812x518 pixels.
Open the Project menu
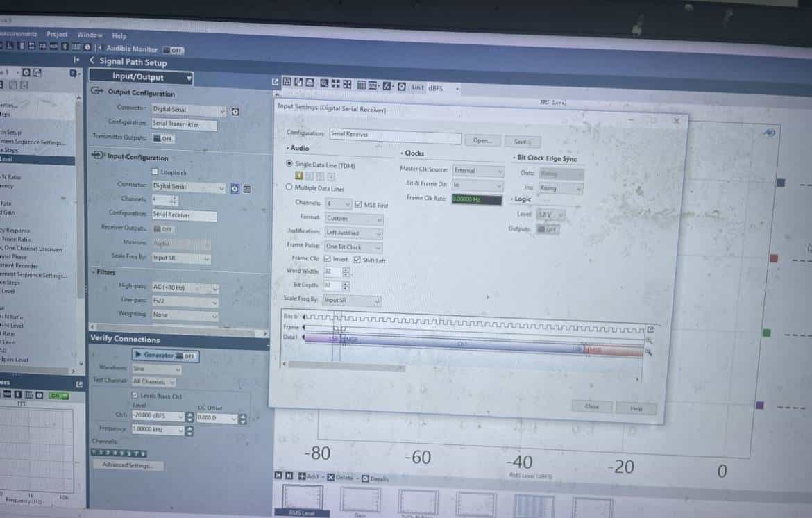tap(57, 34)
